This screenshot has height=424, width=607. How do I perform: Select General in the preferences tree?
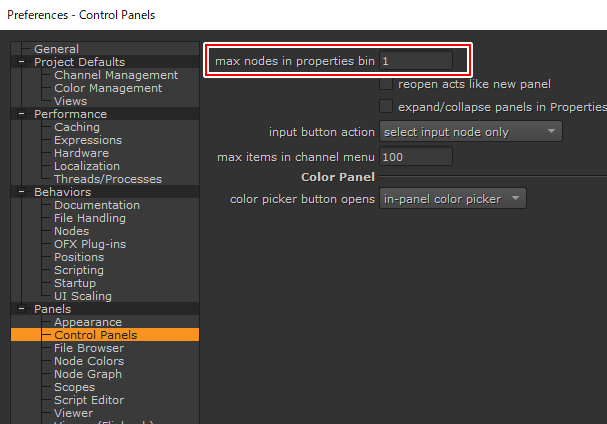[x=56, y=49]
